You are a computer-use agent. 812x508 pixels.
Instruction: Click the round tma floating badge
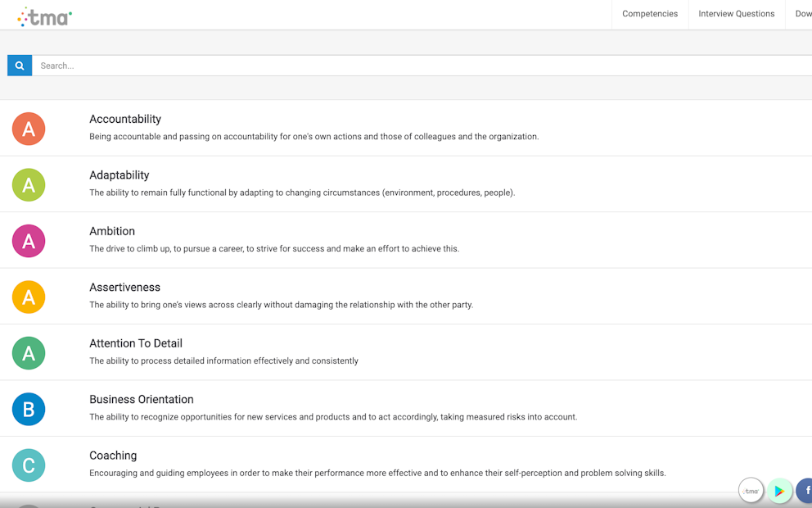(751, 490)
